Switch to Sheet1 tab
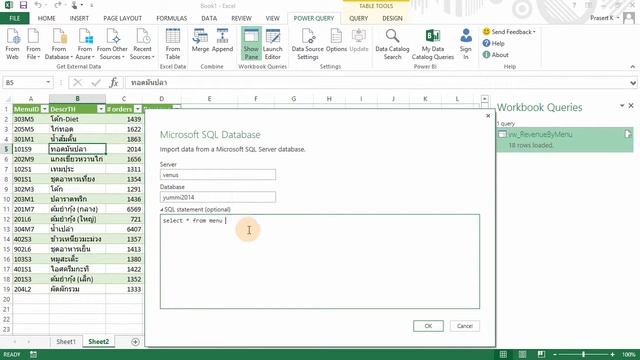Viewport: 640px width, 360px height. point(66,342)
